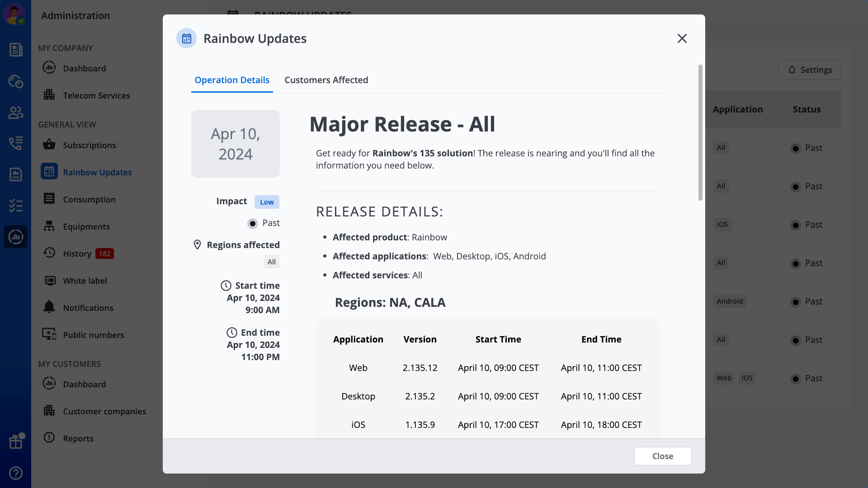Click the Status column header in background
Viewport: 868px width, 488px height.
[x=807, y=109]
